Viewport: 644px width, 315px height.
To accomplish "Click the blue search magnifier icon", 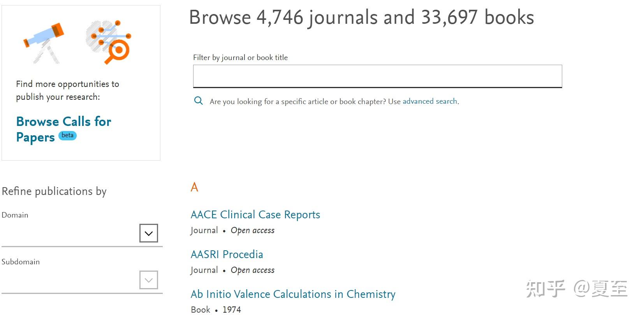I will pyautogui.click(x=199, y=101).
